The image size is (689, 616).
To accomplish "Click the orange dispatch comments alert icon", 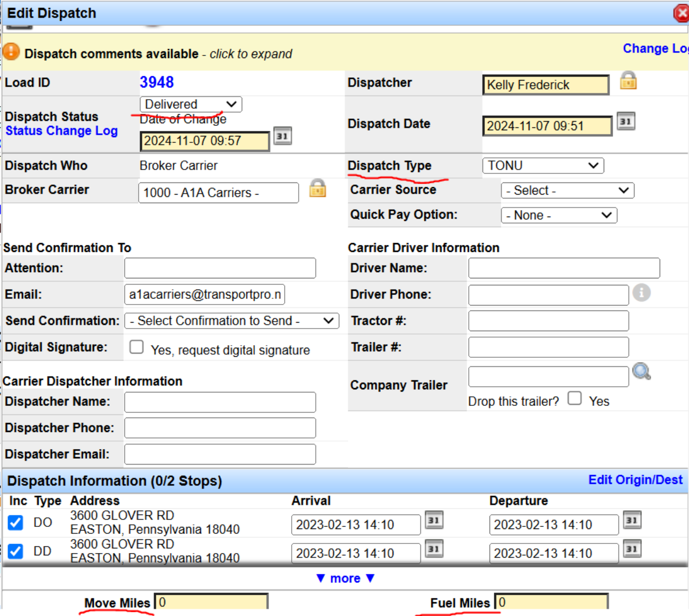I will click(x=11, y=52).
